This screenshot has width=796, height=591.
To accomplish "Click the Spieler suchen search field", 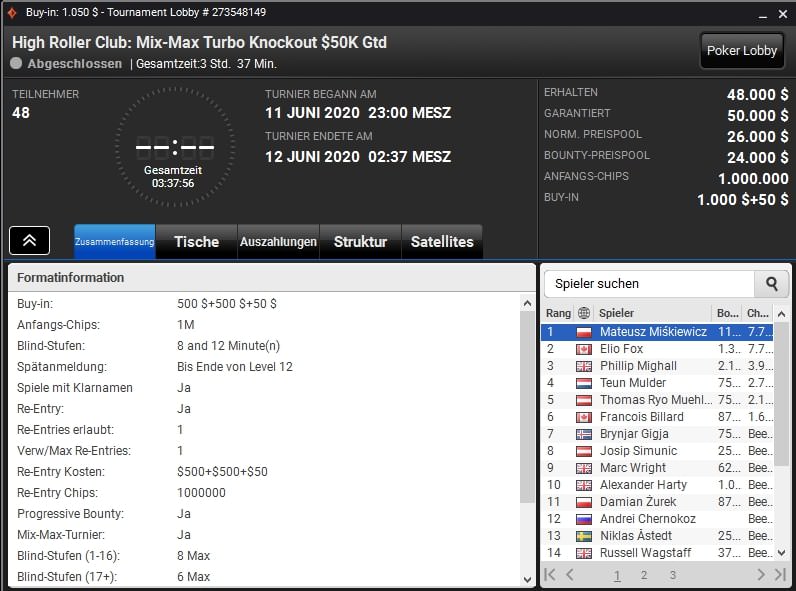I will coord(648,284).
